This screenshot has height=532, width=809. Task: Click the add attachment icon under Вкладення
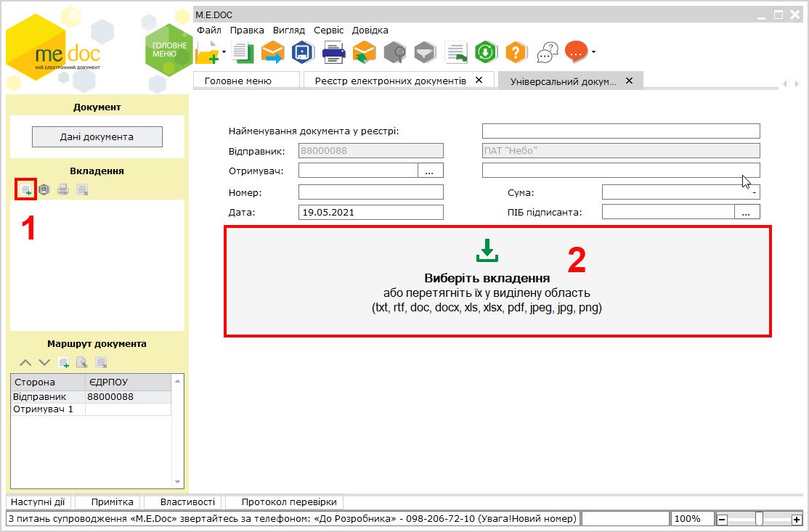26,190
